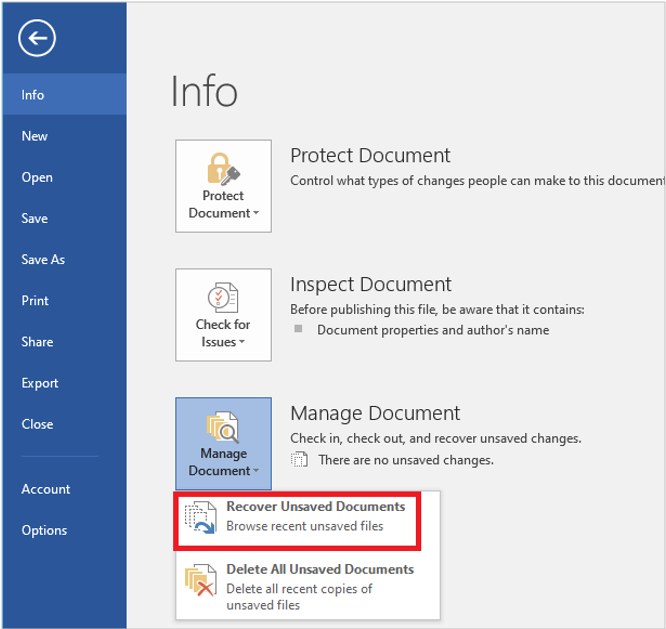This screenshot has height=629, width=666.
Task: Expand the Protect Document dropdown arrow
Action: [x=256, y=213]
